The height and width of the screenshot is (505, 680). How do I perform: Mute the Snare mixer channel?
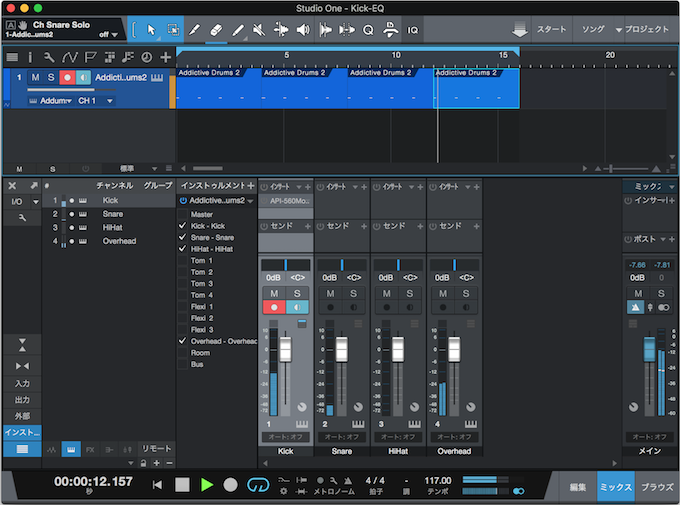pyautogui.click(x=330, y=293)
